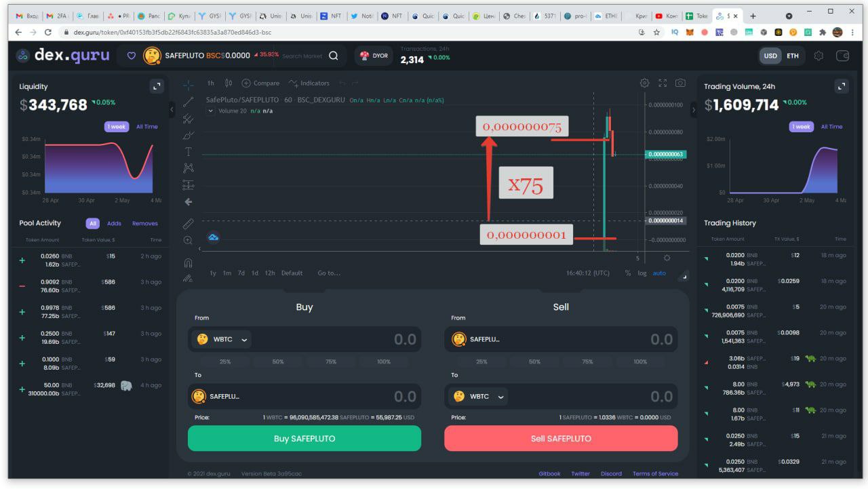Click the back arrow in drawing toolbar
Screen dimensions: 868x489
pyautogui.click(x=189, y=201)
